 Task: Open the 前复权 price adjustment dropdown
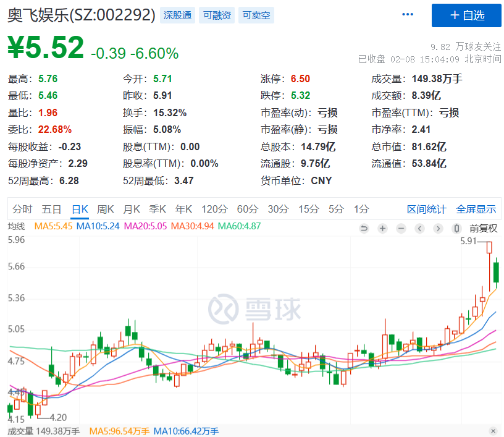coord(483,229)
